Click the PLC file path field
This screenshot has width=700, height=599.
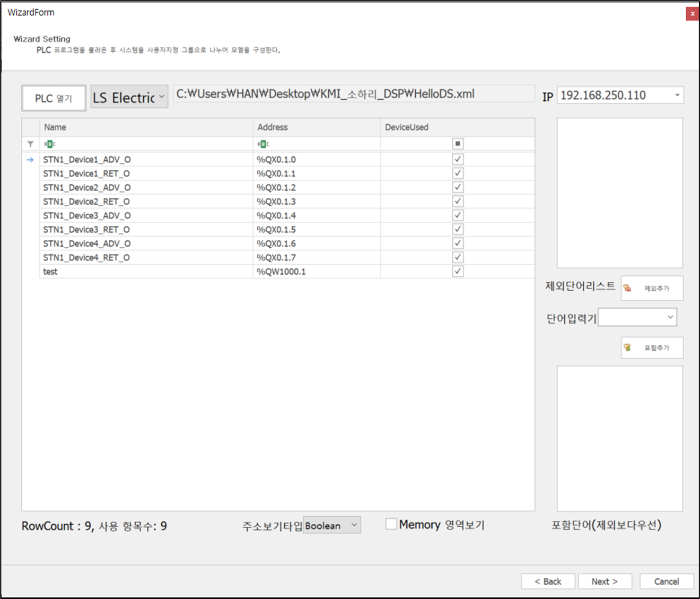point(354,94)
